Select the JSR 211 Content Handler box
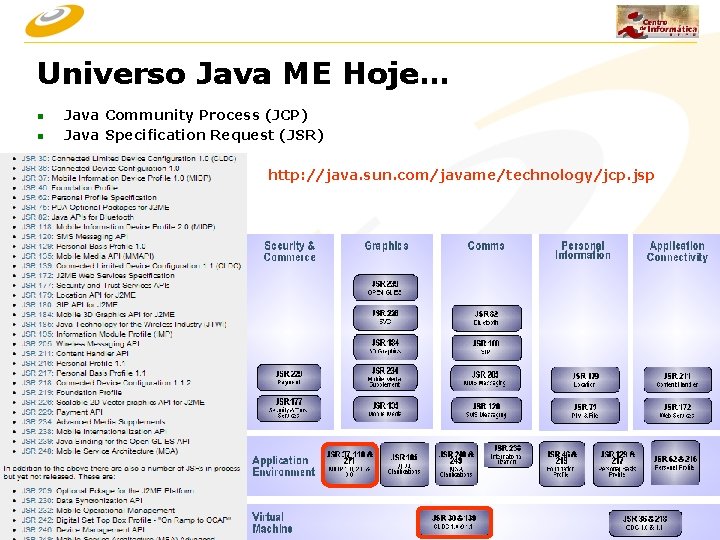The width and height of the screenshot is (720, 540). pos(678,380)
